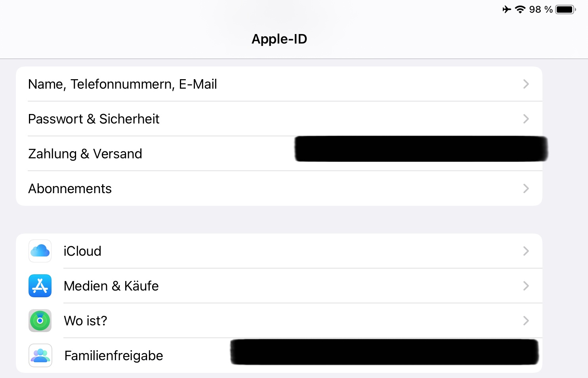
Task: Tap the Passwort & Sicherheit label
Action: point(94,119)
